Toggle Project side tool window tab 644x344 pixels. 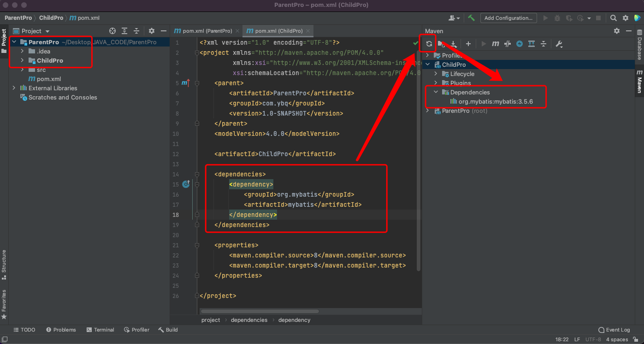pyautogui.click(x=4, y=41)
